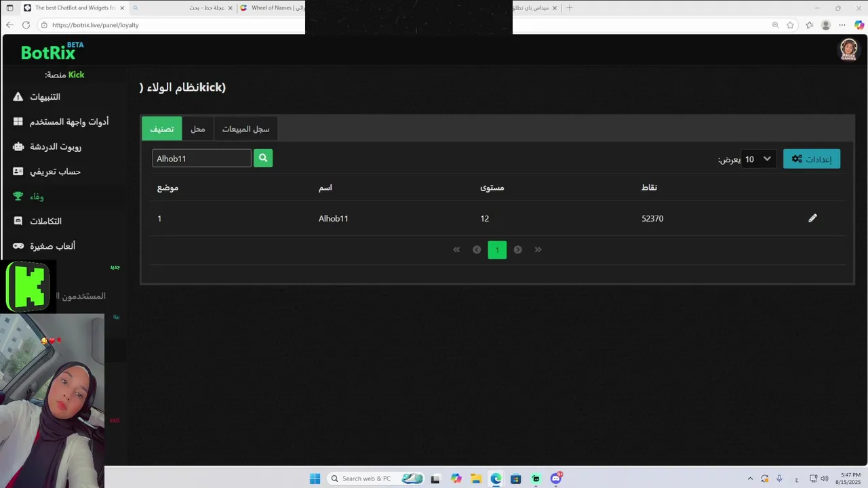This screenshot has height=488, width=868.
Task: Add page to favorites star icon
Action: (790, 25)
